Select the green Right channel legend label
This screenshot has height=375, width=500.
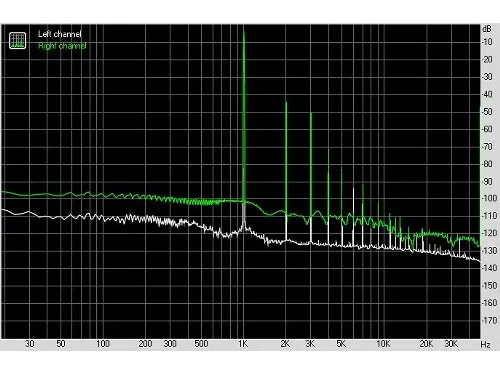click(x=62, y=46)
